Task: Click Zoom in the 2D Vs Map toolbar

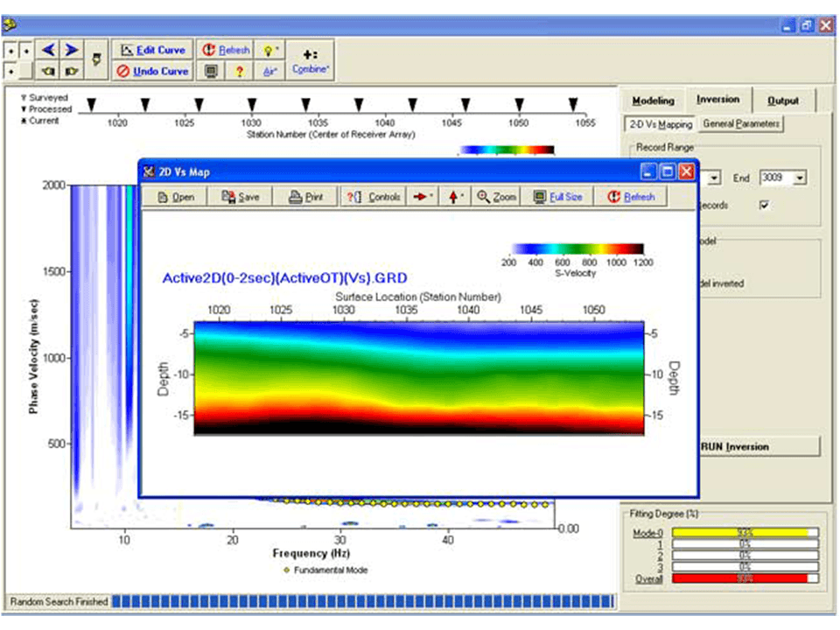Action: [x=497, y=197]
